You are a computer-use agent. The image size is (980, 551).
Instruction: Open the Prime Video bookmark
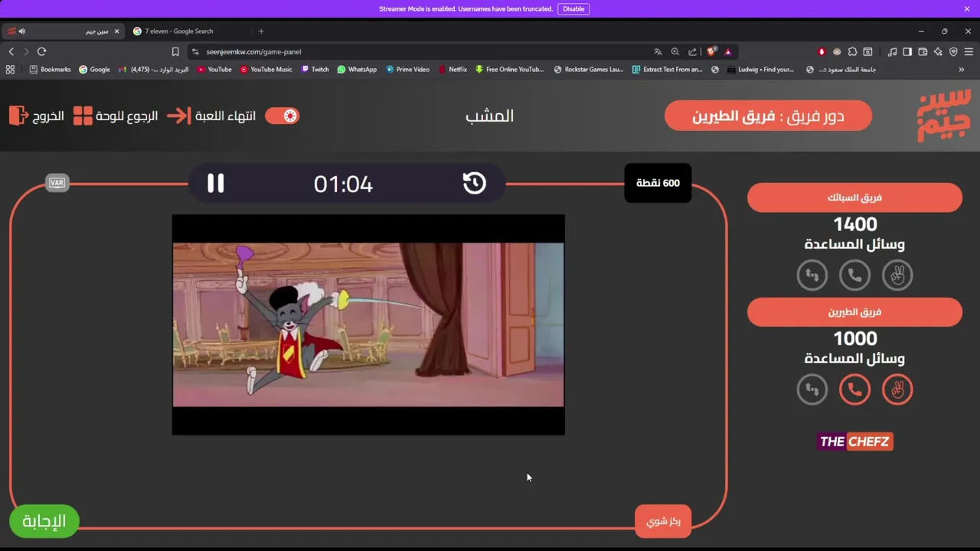[407, 69]
